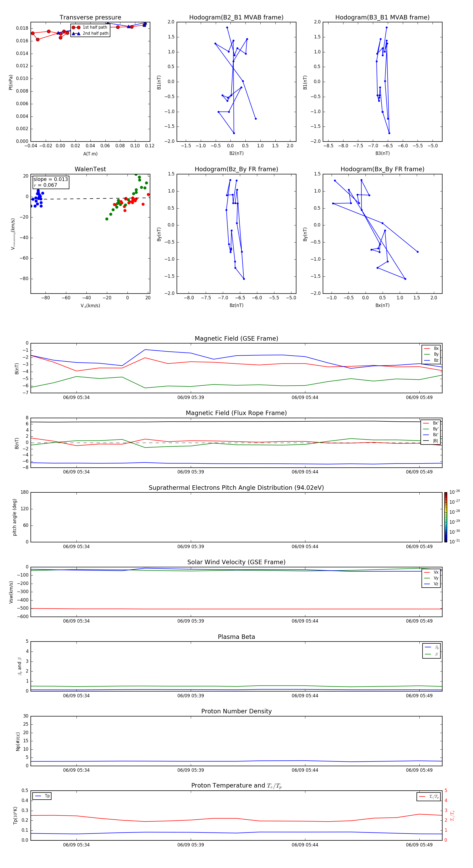Click the "Hodogram(B2_B1 MVAB frame)" title
This screenshot has height=868, width=473.
236,18
